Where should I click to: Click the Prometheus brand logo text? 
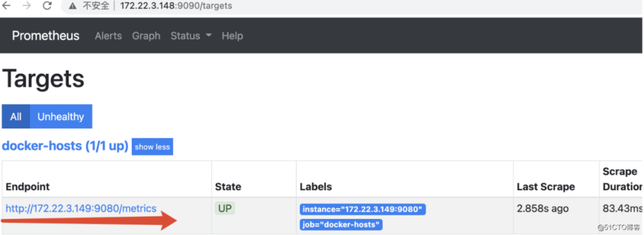click(45, 36)
